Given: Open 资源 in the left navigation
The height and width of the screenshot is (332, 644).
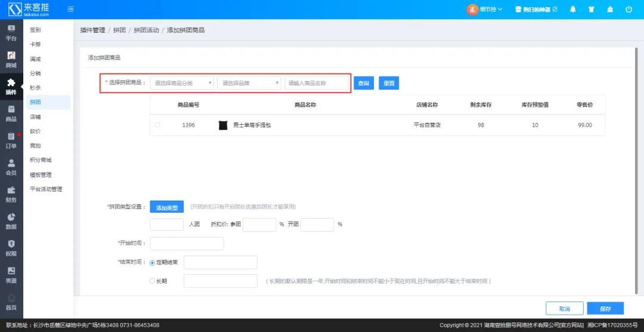Looking at the screenshot, I should click(11, 275).
